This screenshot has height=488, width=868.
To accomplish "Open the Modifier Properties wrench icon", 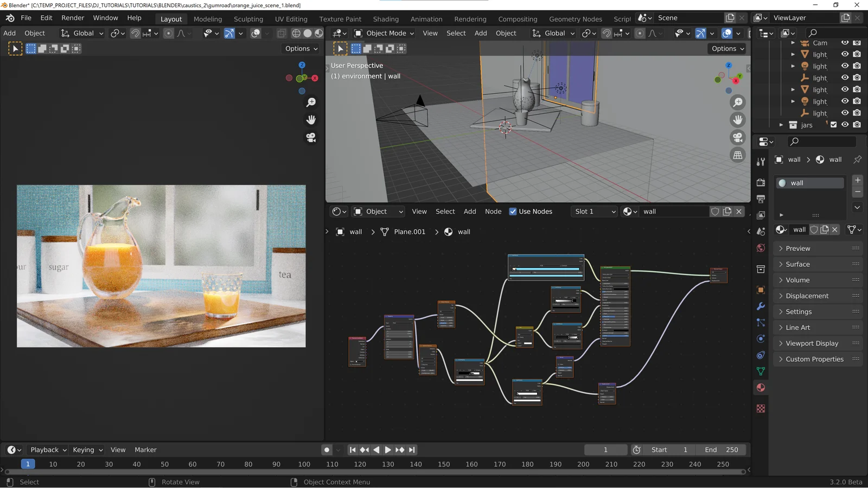I will (761, 306).
